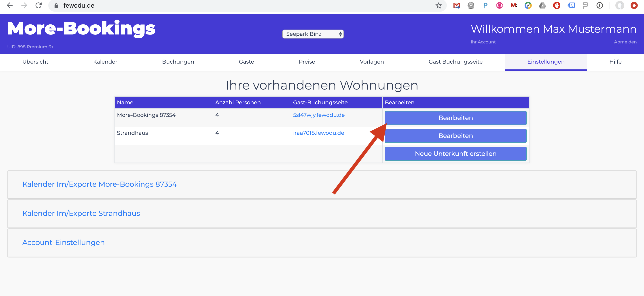Go to the Buchungen tab

[178, 62]
